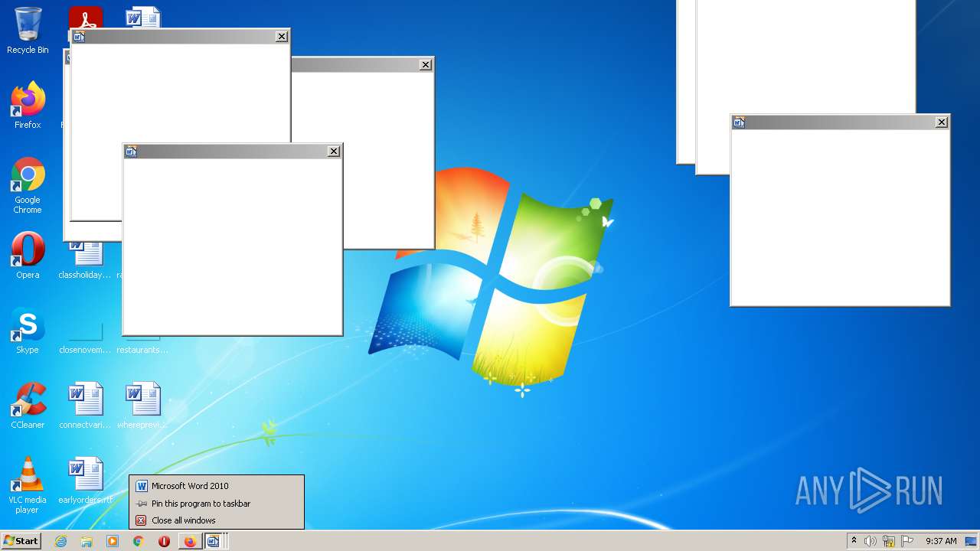Select the CCleaner desktop shortcut

point(28,405)
